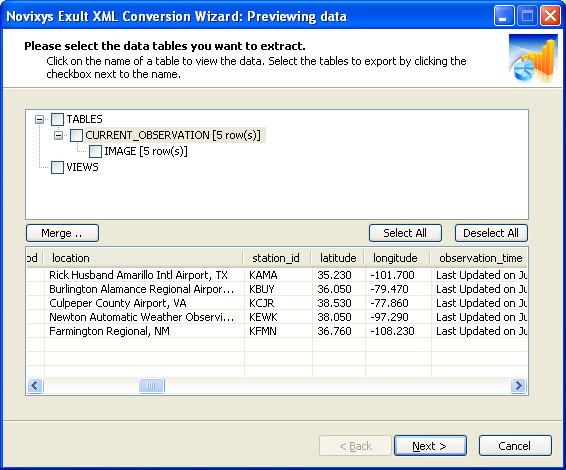The width and height of the screenshot is (566, 470).
Task: Click the Merge .. button
Action: tap(62, 233)
